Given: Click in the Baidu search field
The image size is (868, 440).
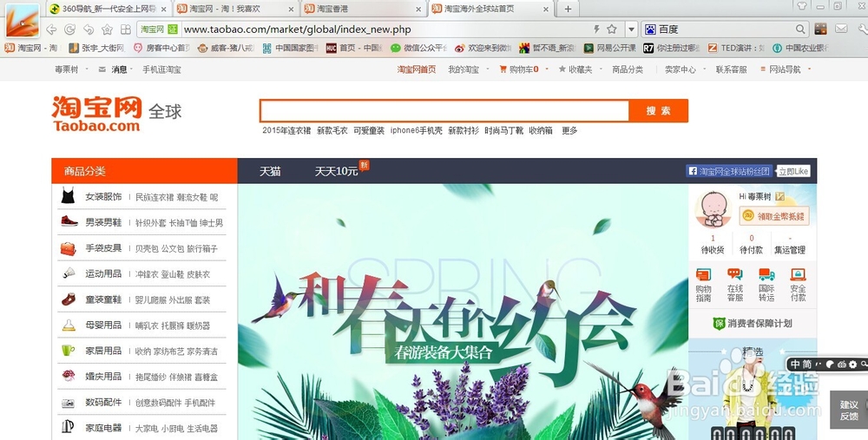Looking at the screenshot, I should coord(725,30).
